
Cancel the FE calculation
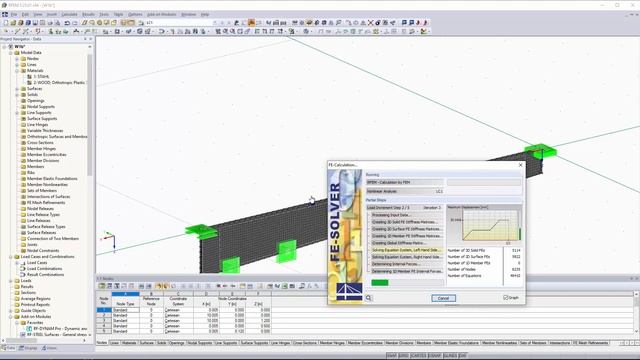pyautogui.click(x=443, y=298)
